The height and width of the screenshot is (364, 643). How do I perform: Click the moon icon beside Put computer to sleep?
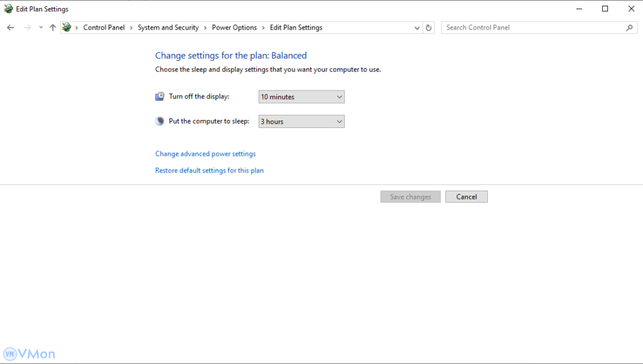point(159,121)
